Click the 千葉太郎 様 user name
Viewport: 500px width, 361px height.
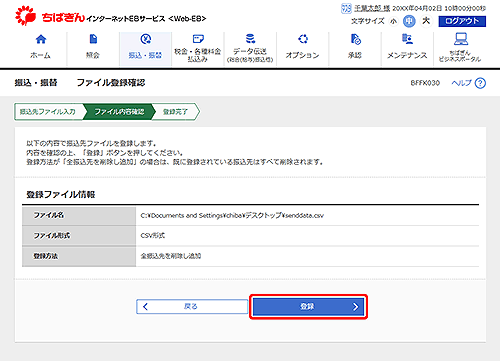(x=372, y=8)
